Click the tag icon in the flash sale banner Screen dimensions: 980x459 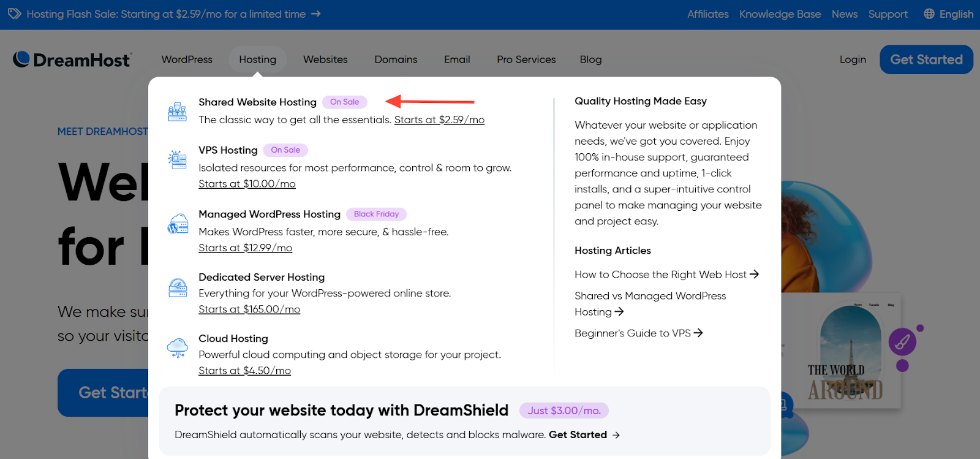pyautogui.click(x=14, y=13)
